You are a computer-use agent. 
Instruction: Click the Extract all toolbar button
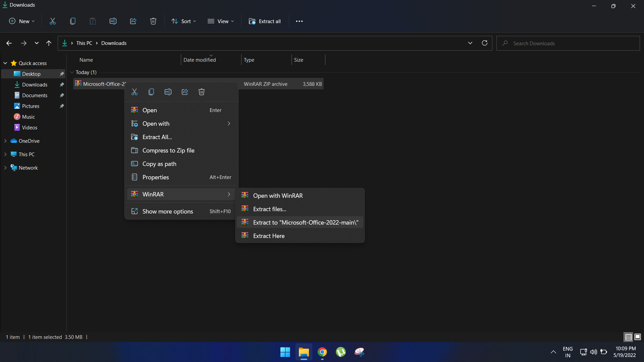(265, 21)
